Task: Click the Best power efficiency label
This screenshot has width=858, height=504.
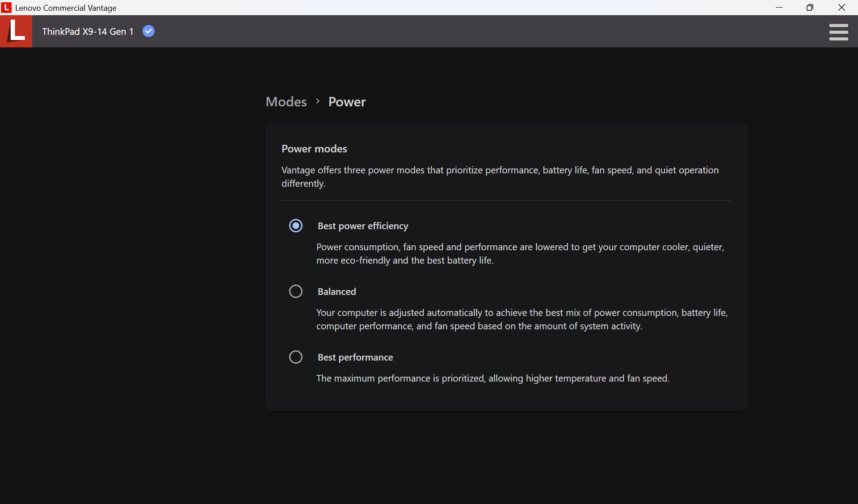Action: (x=363, y=226)
